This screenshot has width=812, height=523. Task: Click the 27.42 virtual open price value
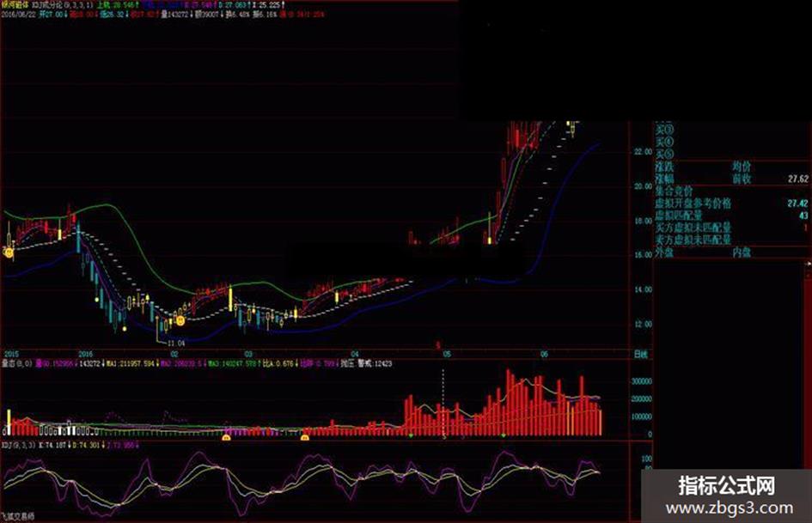(x=798, y=203)
